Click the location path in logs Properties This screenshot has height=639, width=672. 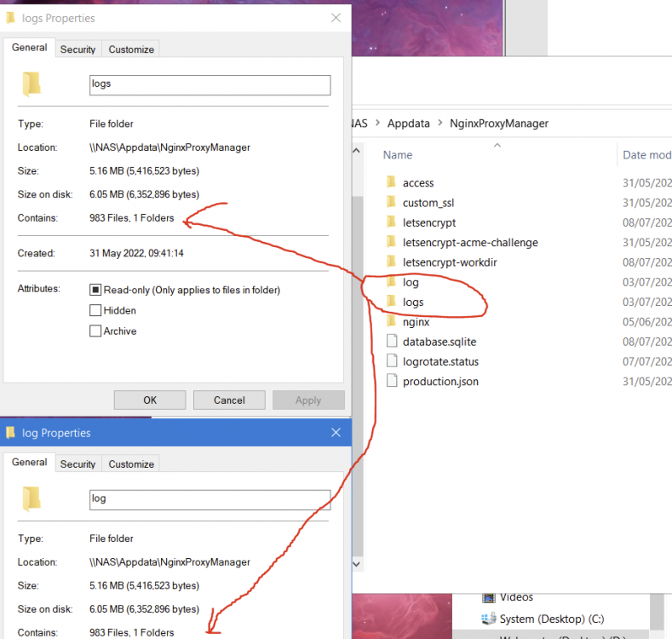pos(169,147)
